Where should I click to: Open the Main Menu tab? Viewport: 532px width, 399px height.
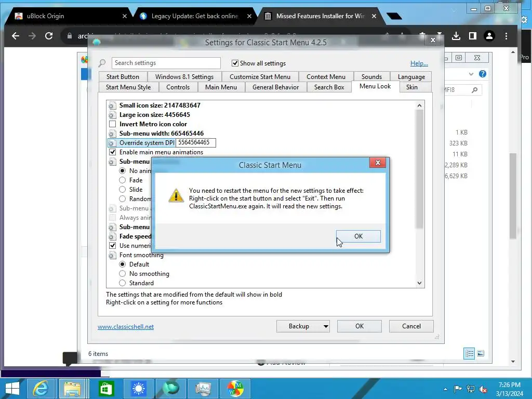pos(221,87)
